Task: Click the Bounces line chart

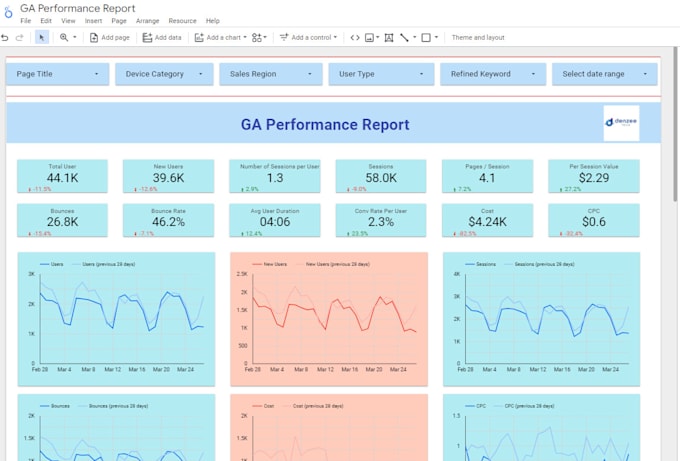Action: point(116,428)
